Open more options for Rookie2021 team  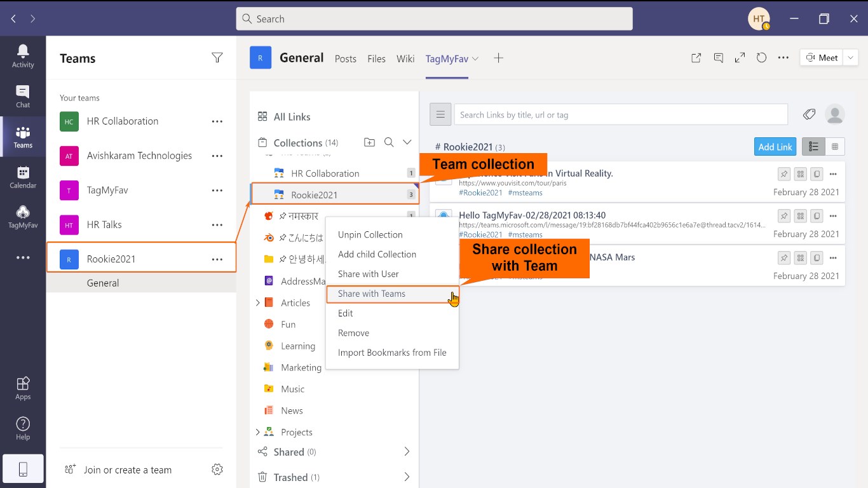point(217,259)
